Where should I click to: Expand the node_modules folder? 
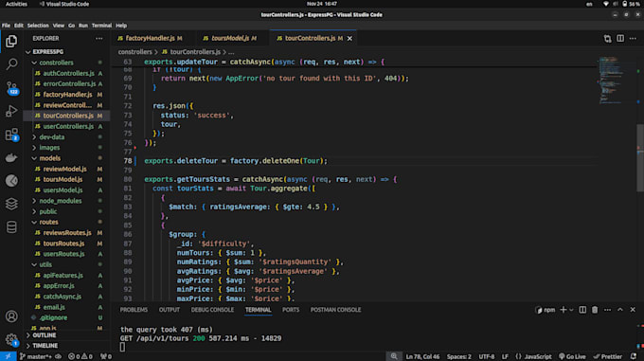[x=34, y=201]
